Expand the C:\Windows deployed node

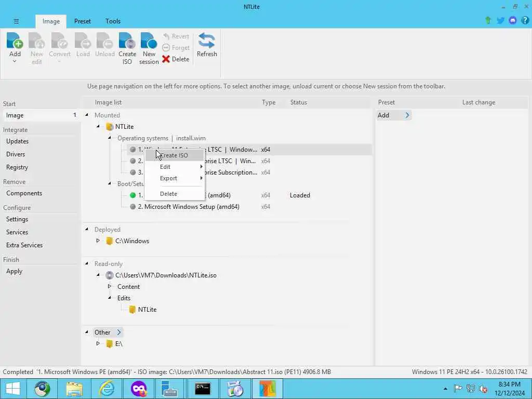point(98,241)
